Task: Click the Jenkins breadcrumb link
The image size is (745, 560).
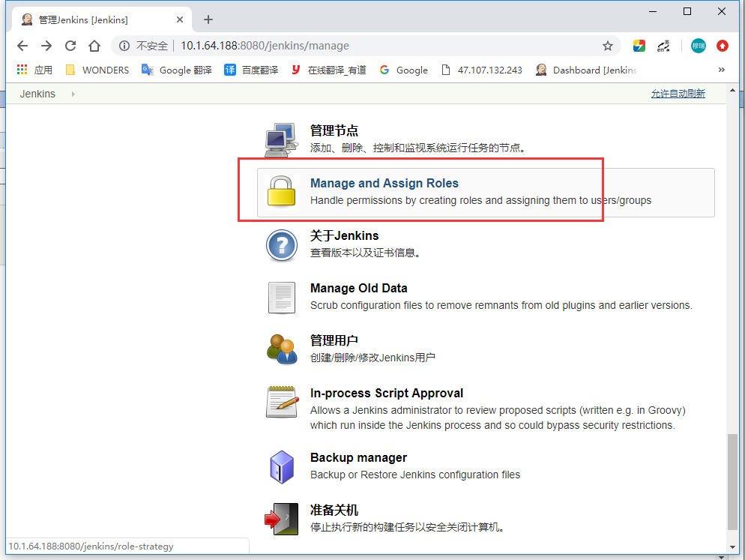Action: click(x=37, y=94)
